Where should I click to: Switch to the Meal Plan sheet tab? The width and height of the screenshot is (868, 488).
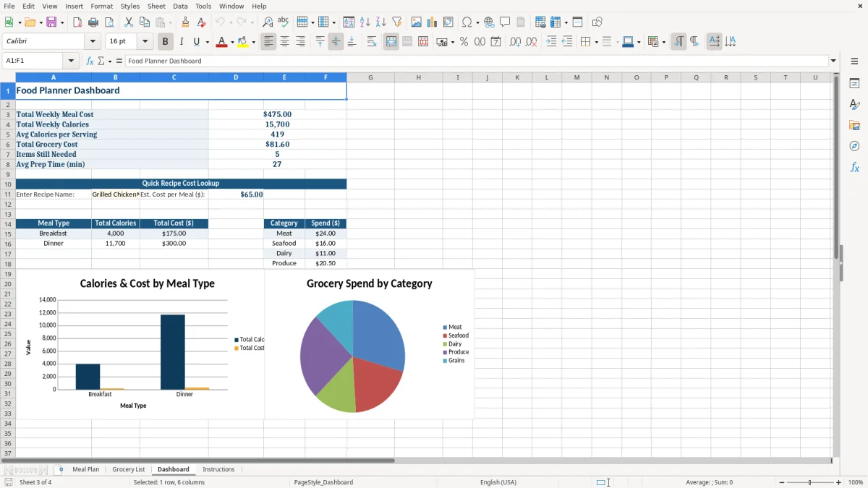(85, 469)
